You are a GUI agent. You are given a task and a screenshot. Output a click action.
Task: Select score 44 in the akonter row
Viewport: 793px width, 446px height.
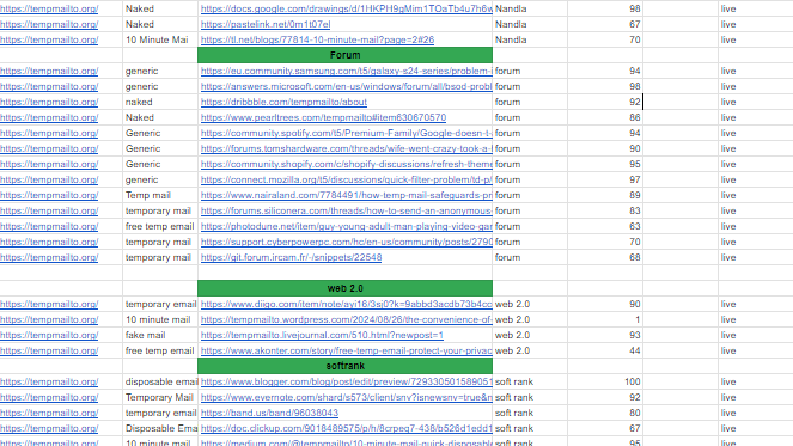point(605,350)
